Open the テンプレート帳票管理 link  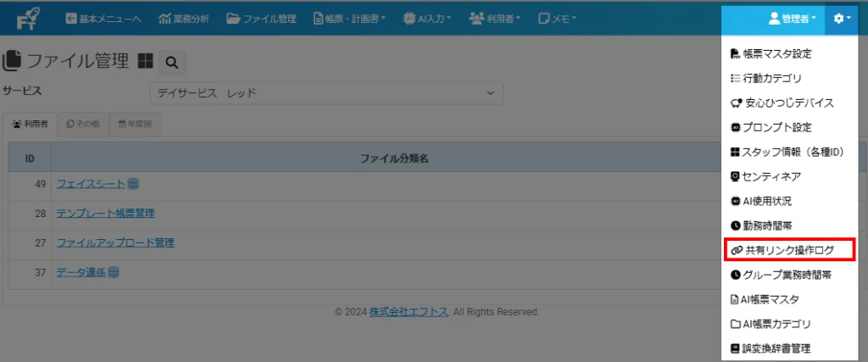[x=106, y=213]
